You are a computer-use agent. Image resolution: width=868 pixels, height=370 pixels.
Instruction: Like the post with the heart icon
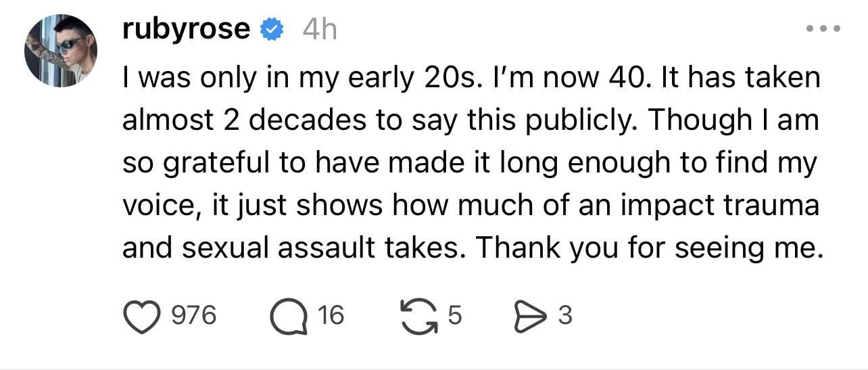pos(141,316)
